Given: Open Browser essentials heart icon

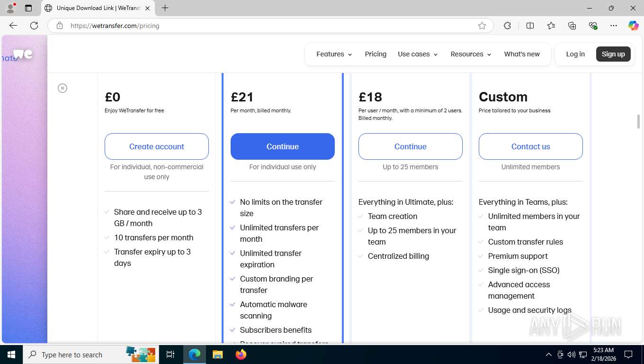Looking at the screenshot, I should (x=593, y=26).
